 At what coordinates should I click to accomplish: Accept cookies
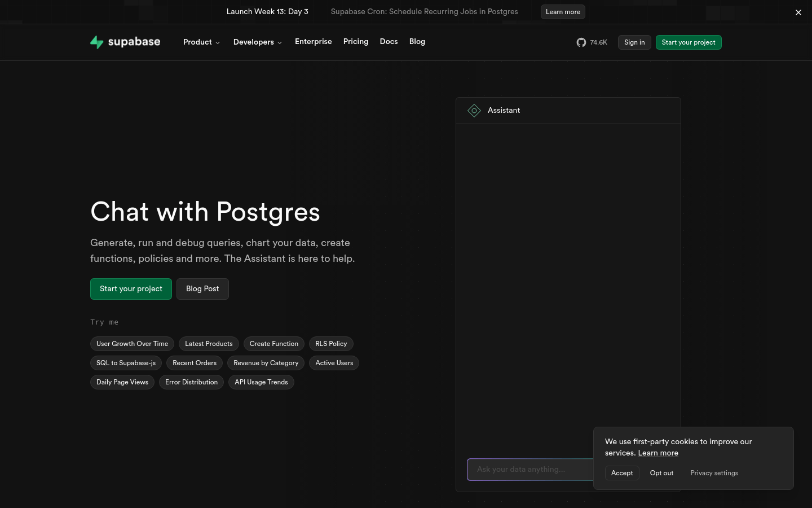point(622,473)
